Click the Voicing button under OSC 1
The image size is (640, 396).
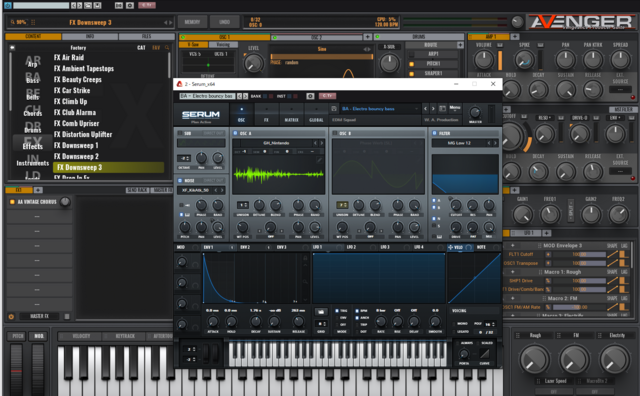tap(223, 44)
